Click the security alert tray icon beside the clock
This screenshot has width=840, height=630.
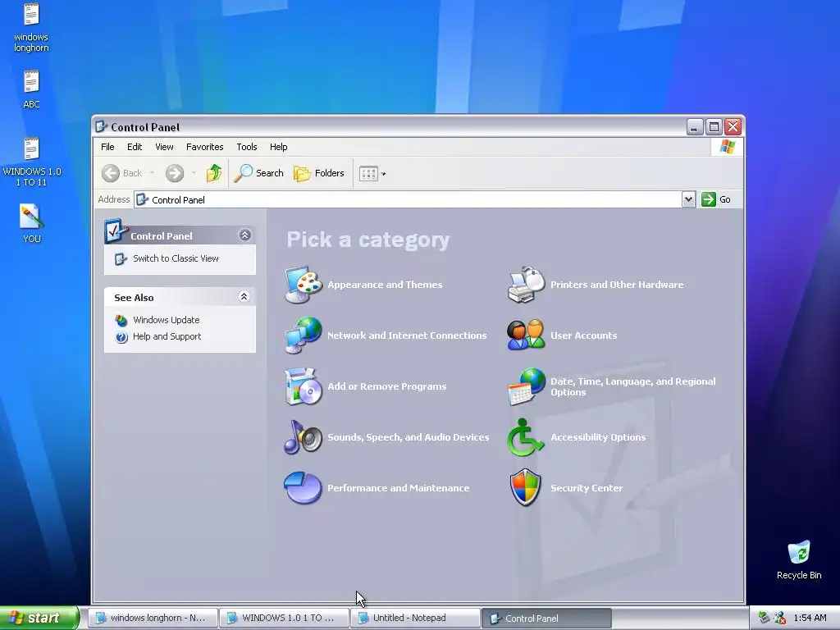[x=780, y=618]
